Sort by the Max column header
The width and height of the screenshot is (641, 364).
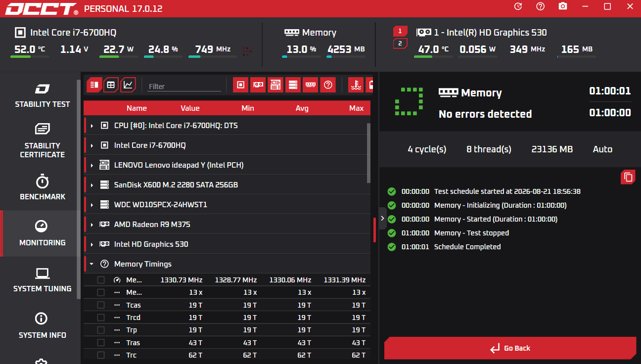tap(356, 108)
